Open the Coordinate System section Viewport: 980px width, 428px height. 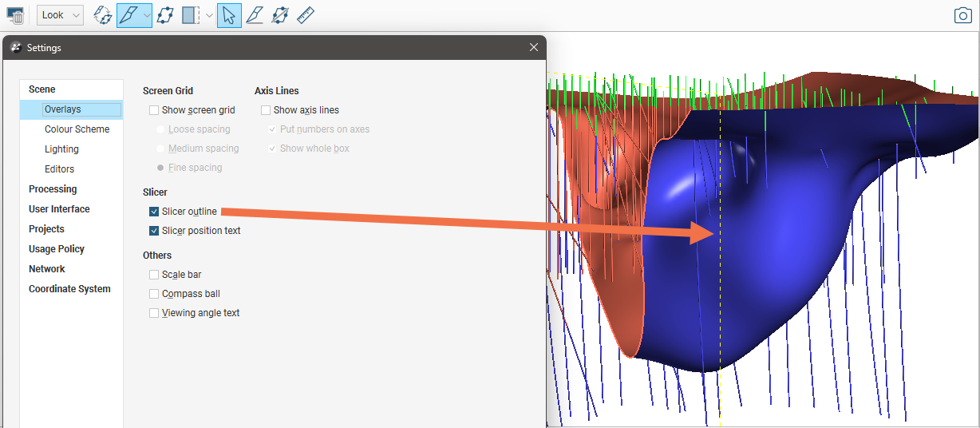[69, 289]
